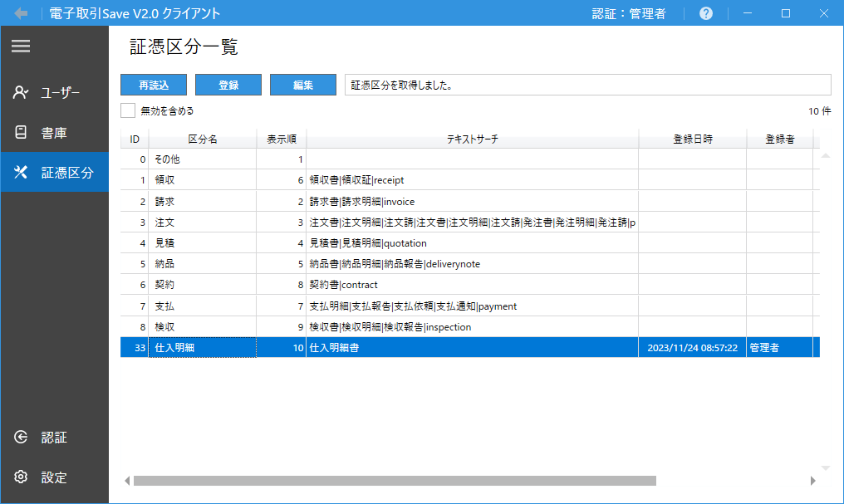
Task: Sort by the 表示順 column header
Action: coord(281,139)
